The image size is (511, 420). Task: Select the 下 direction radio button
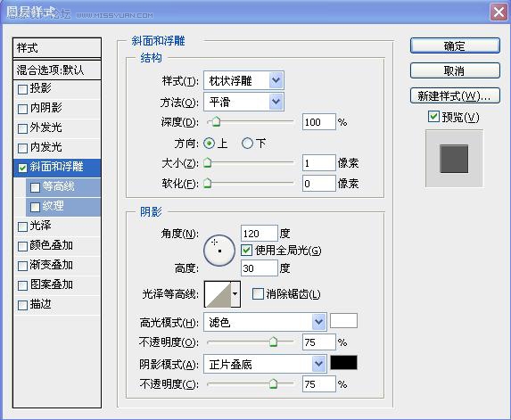[x=247, y=143]
